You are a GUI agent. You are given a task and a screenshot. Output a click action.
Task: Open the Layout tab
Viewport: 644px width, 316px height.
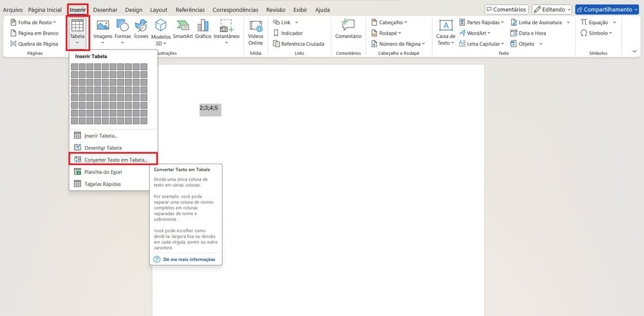[x=158, y=10]
